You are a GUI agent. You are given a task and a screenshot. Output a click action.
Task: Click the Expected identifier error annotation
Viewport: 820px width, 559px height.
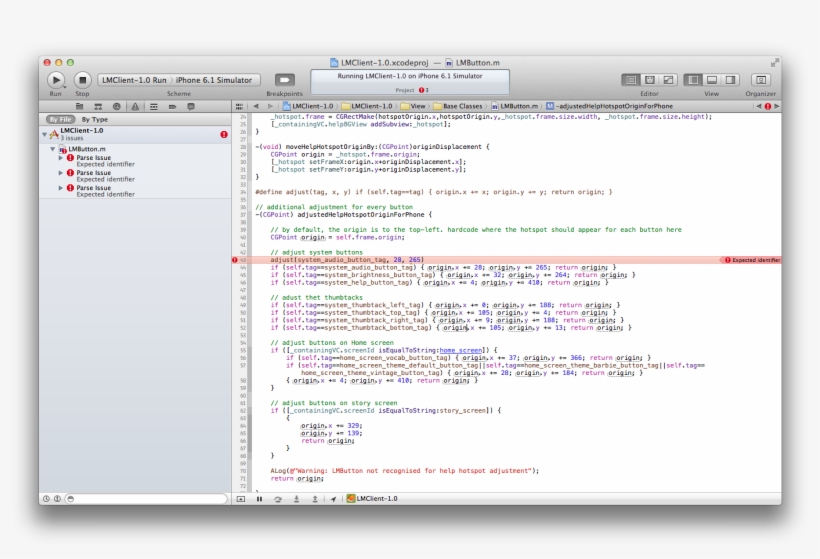(x=751, y=260)
